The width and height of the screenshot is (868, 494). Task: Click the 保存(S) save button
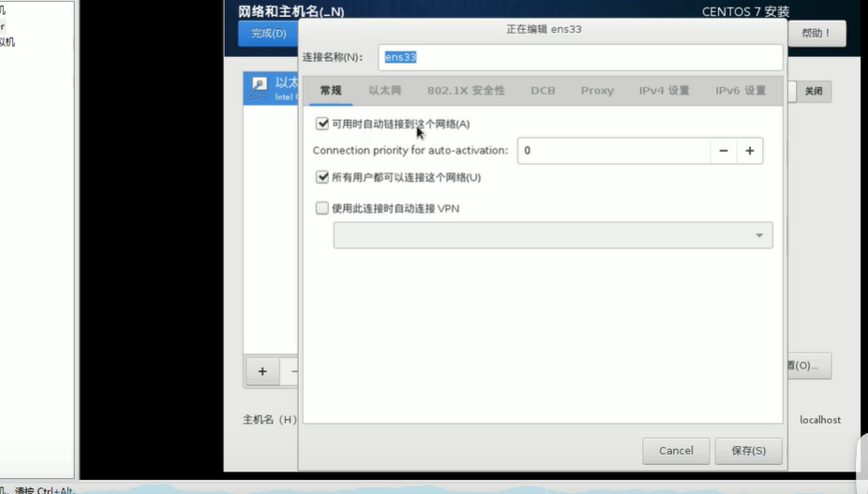pos(748,451)
